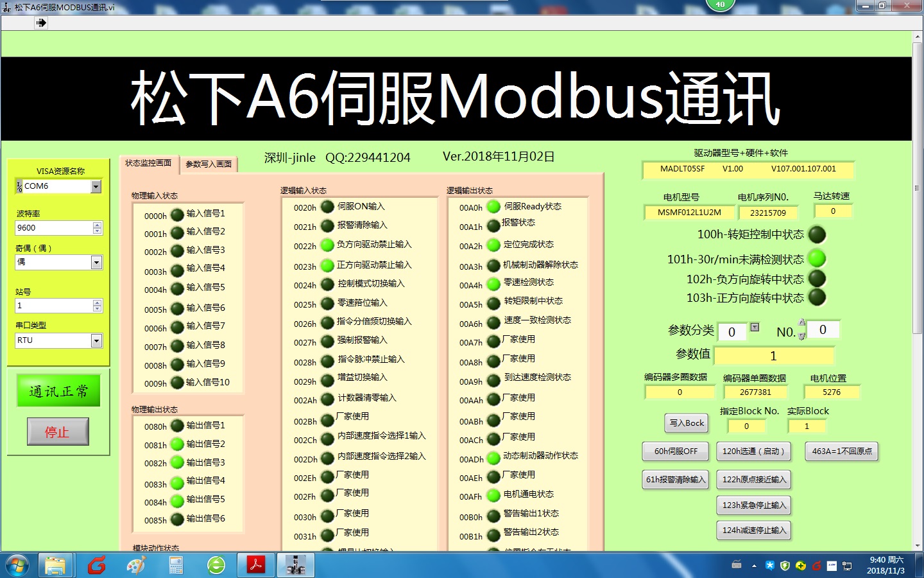Viewport: 924px width, 578px height.
Task: Click the 伺服ON输入 LED at 0020h
Action: point(327,207)
